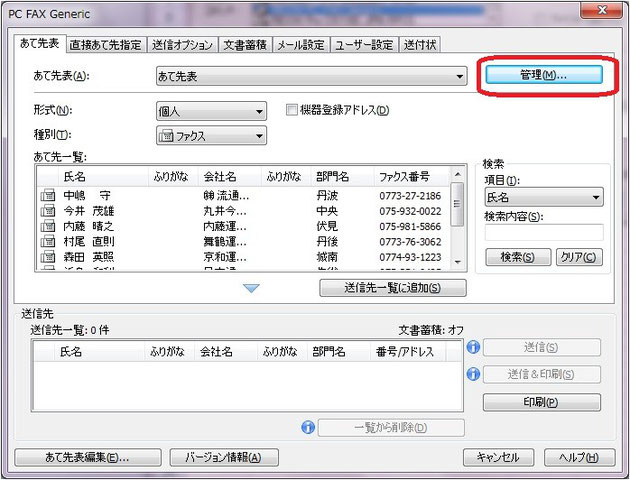Click info icon next to 送信 button
This screenshot has height=480, width=630.
pos(473,347)
